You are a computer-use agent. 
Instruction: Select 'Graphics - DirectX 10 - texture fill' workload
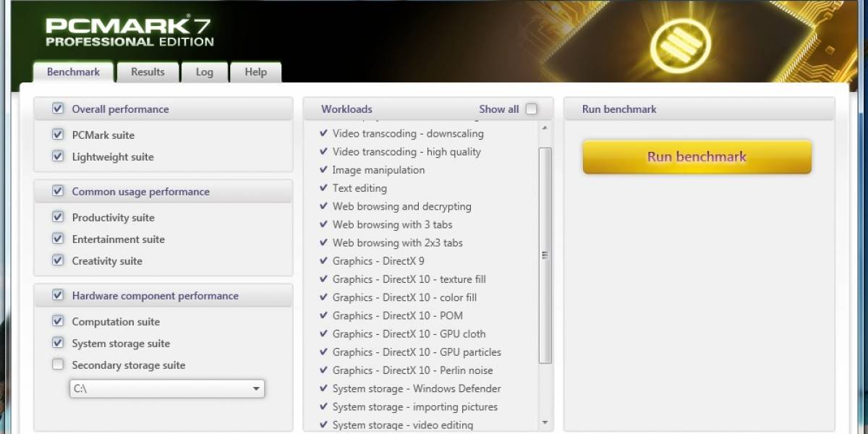(409, 279)
